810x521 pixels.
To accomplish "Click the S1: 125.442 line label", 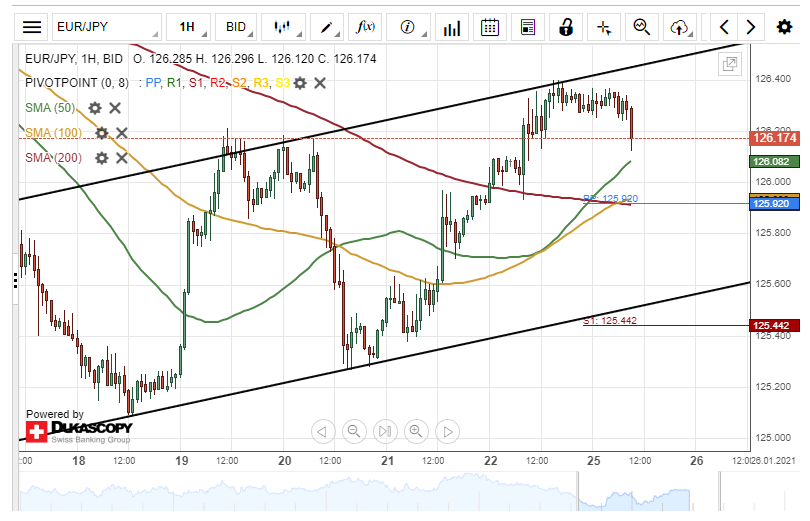I will [x=610, y=321].
